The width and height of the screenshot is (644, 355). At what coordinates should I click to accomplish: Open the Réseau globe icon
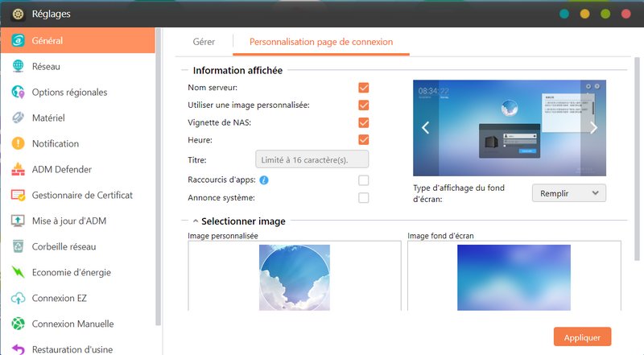tap(18, 66)
